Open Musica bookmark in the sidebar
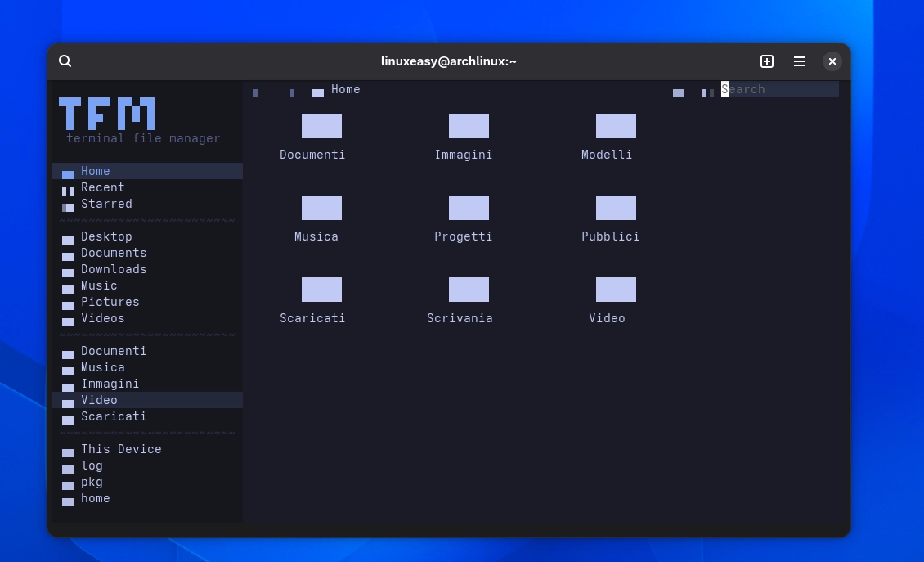Viewport: 924px width, 562px height. [x=147, y=367]
